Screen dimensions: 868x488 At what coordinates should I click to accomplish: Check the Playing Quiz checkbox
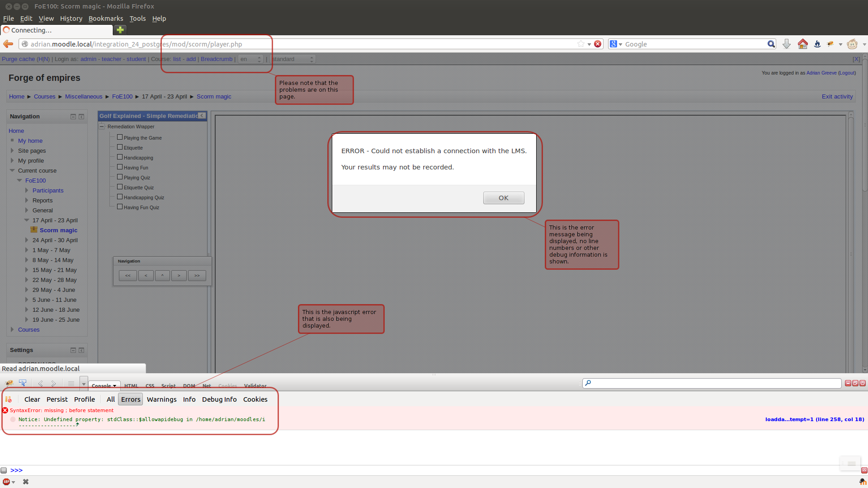120,177
